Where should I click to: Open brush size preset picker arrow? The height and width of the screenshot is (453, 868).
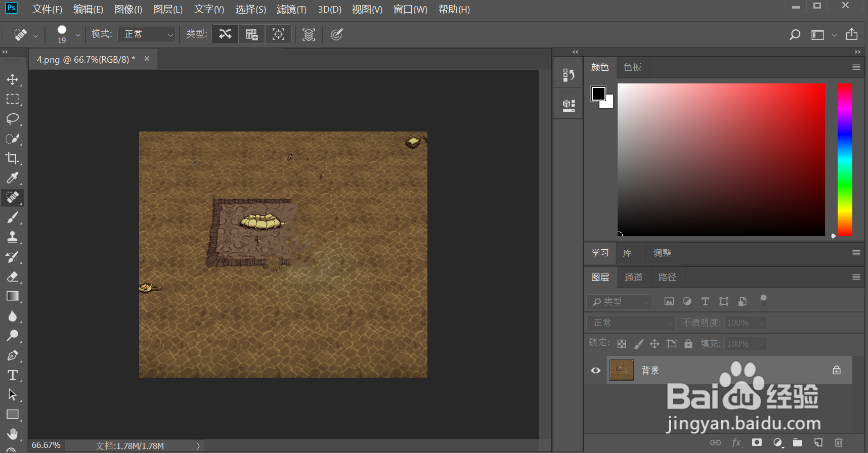(x=78, y=35)
